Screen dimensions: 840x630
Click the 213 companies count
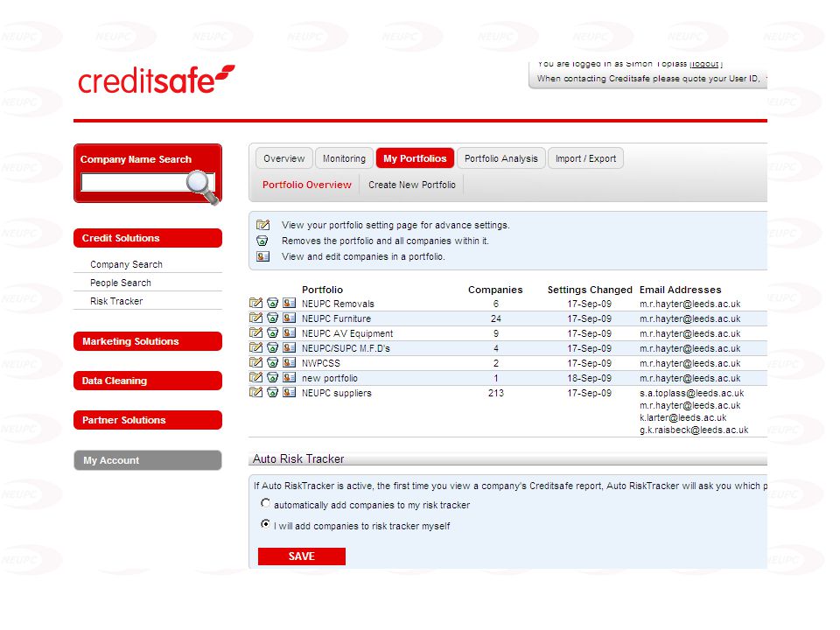[496, 393]
